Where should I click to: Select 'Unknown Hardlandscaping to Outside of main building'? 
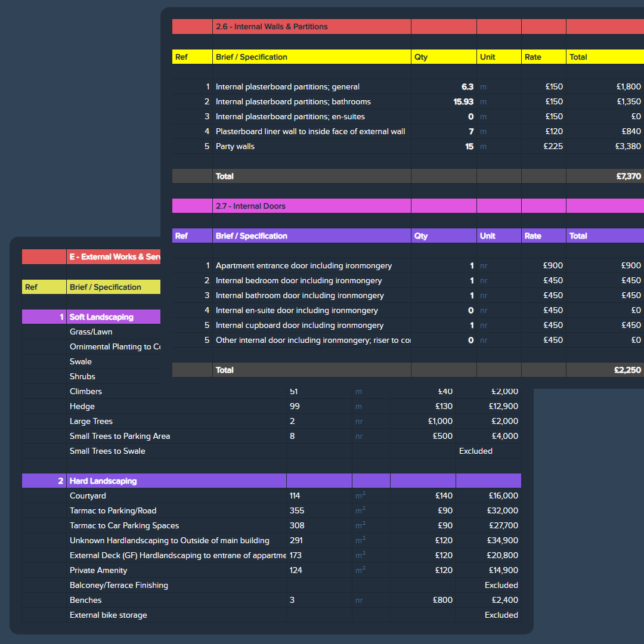click(169, 540)
